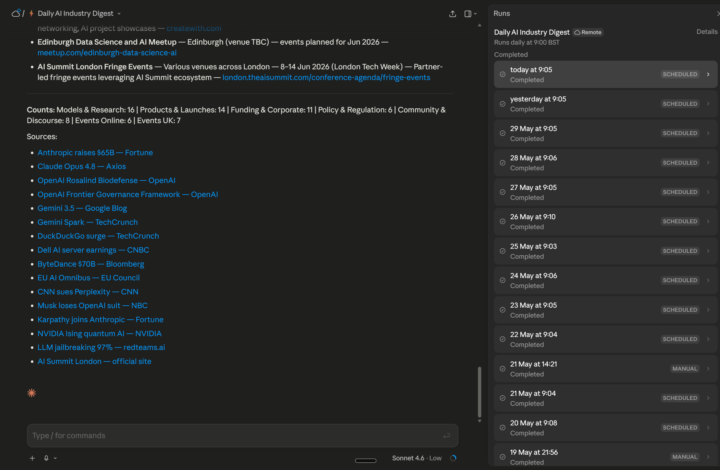This screenshot has height=470, width=720.
Task: Open 'CNN sues Perplexity — CNN' source
Action: [88, 291]
